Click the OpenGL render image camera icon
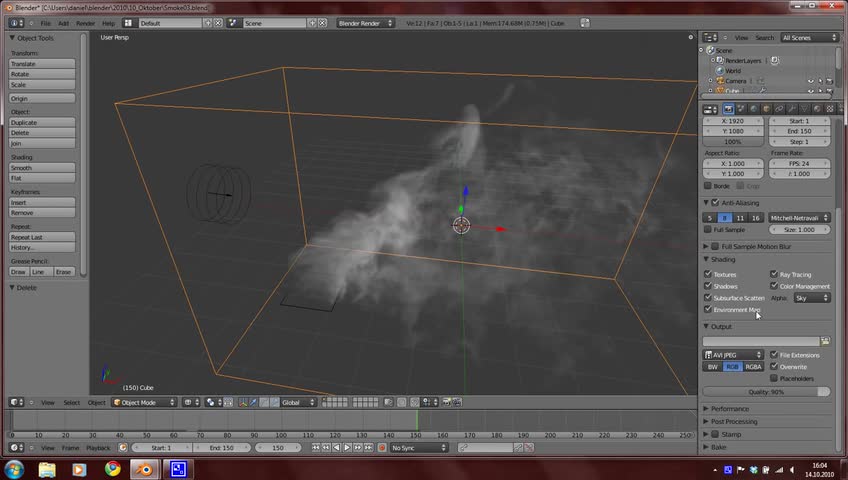 [x=446, y=402]
